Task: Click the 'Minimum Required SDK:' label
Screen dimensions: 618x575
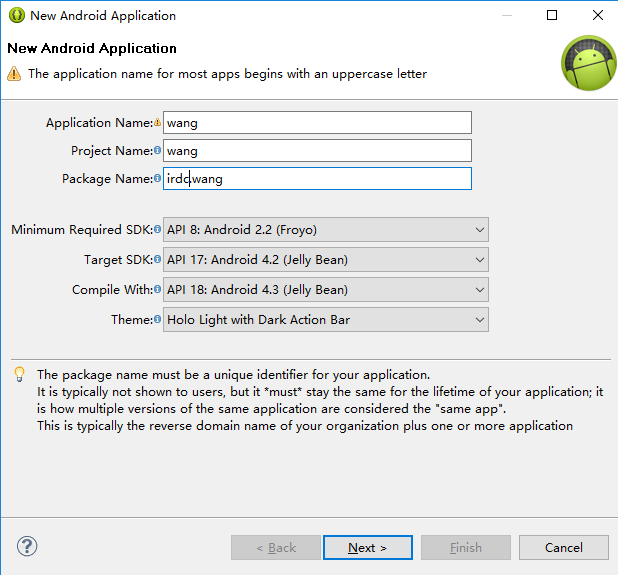Action: tap(82, 229)
